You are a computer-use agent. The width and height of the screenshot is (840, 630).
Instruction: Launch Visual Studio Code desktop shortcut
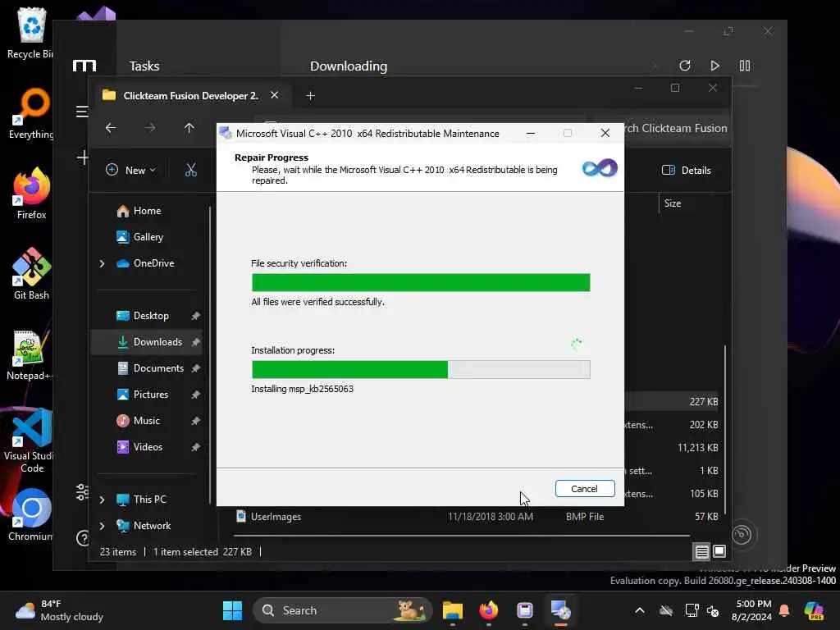pos(30,441)
